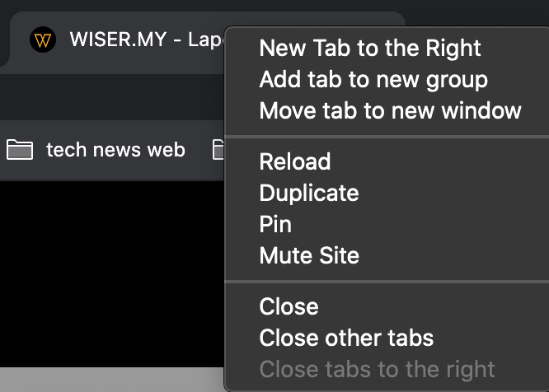The width and height of the screenshot is (549, 392).
Task: Pin this tab via the menu
Action: coord(275,224)
